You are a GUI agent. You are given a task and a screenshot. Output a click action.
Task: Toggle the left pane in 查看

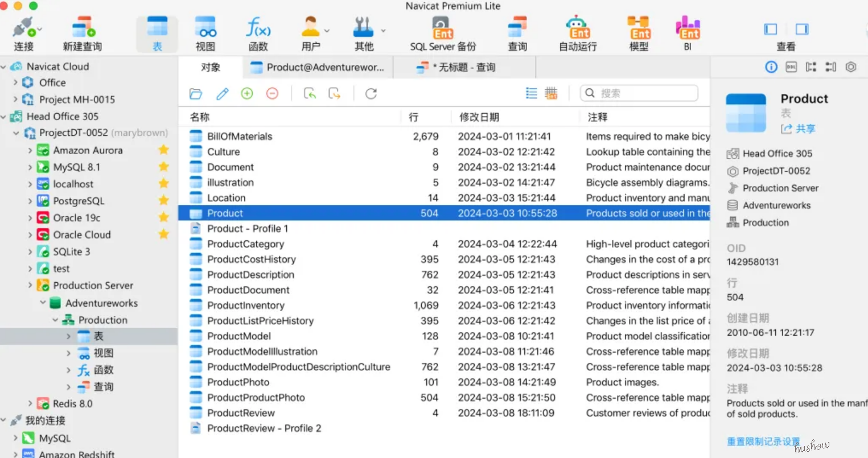click(771, 29)
